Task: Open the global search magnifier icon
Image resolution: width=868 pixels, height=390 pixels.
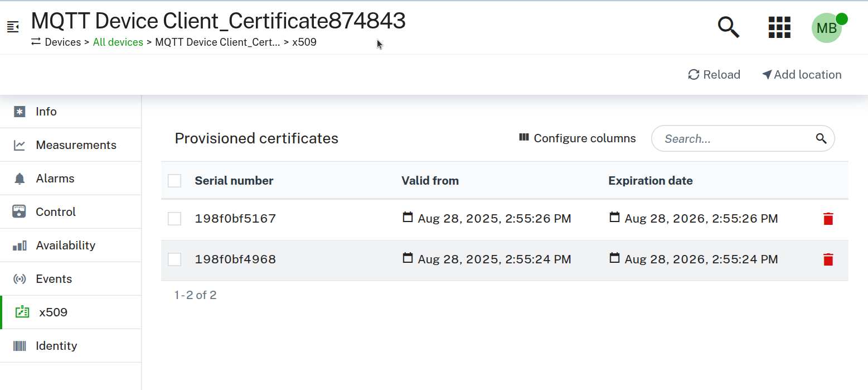Action: [x=728, y=27]
